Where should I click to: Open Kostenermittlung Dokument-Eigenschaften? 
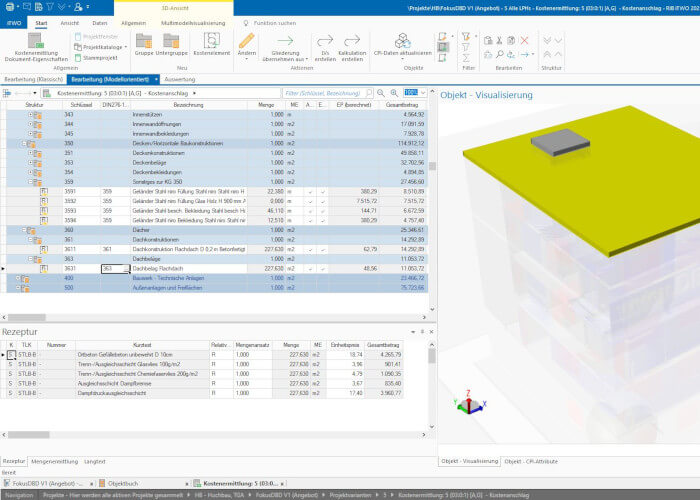coord(36,46)
